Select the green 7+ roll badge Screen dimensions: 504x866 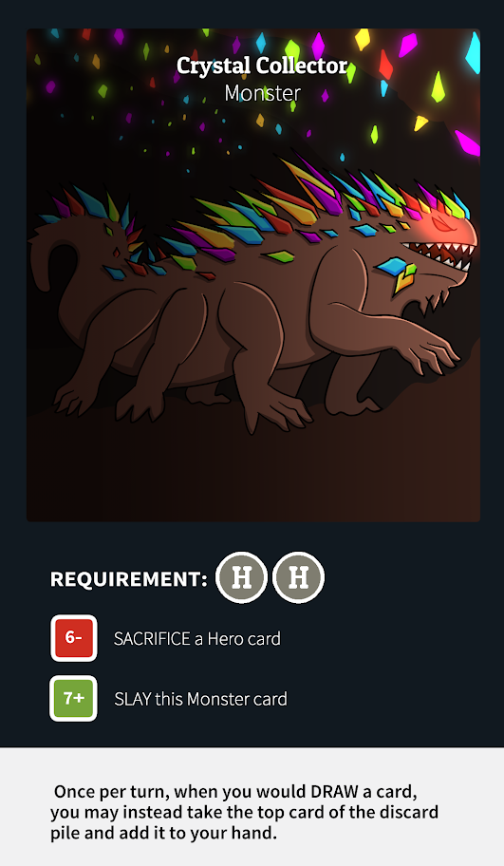tap(74, 699)
